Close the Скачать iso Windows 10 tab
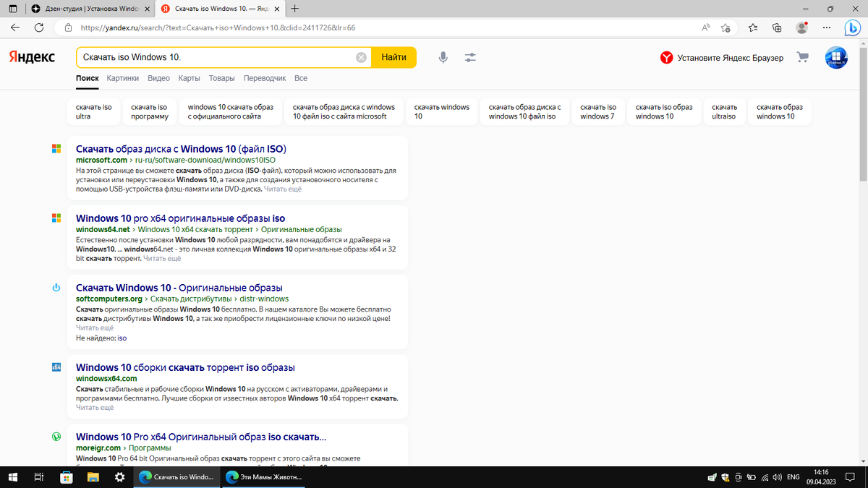868x488 pixels. point(277,9)
